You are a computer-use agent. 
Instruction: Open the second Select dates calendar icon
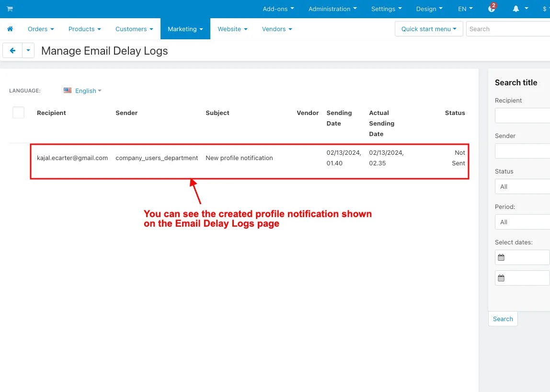[501, 278]
